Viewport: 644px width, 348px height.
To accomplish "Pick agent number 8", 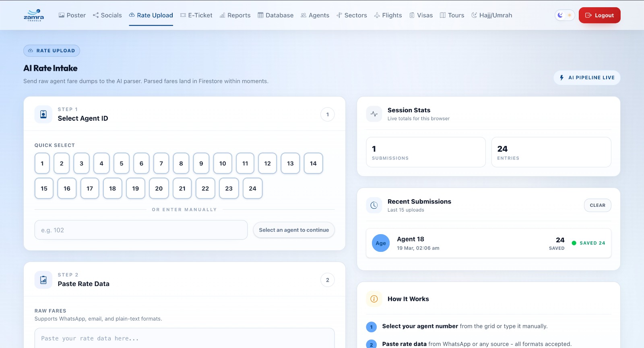I will 181,163.
